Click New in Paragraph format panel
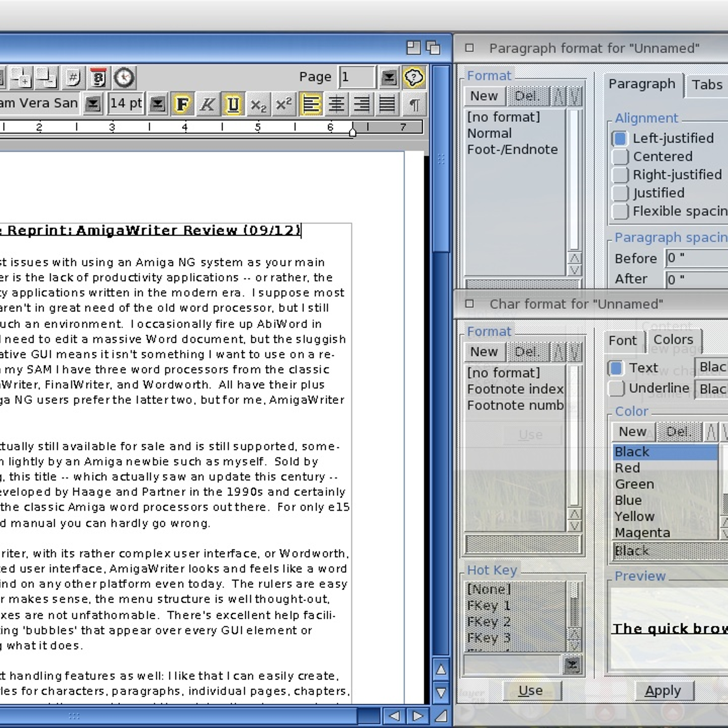The image size is (728, 728). pyautogui.click(x=484, y=96)
